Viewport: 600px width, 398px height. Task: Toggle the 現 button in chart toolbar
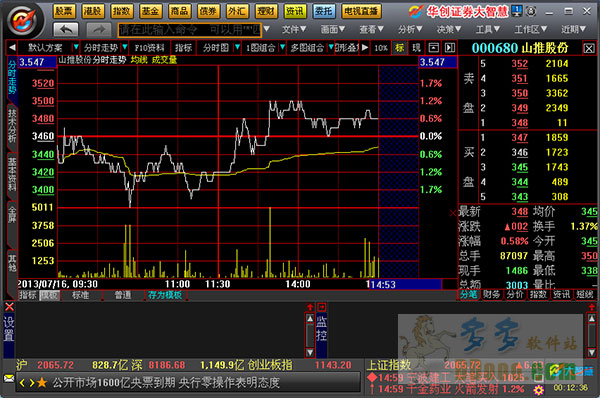click(x=416, y=48)
